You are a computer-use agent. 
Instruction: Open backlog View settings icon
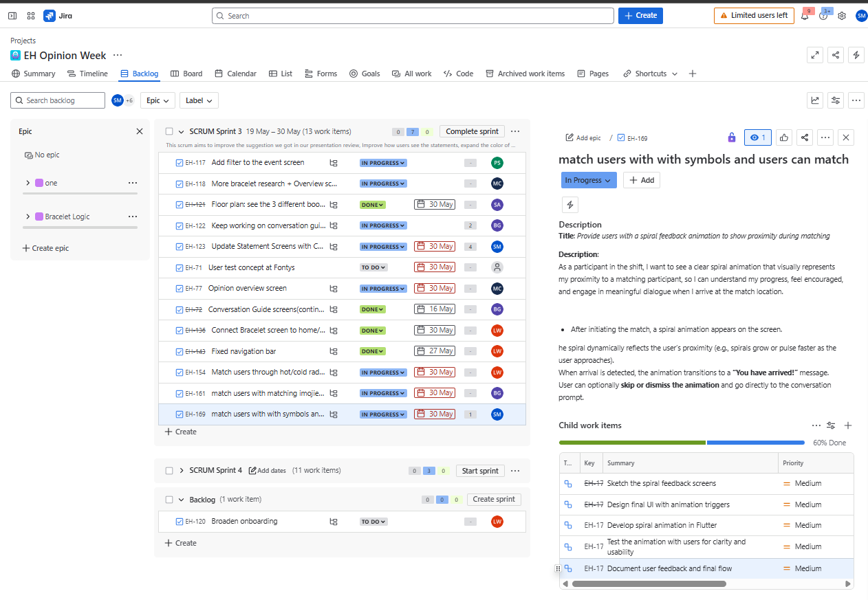[836, 100]
